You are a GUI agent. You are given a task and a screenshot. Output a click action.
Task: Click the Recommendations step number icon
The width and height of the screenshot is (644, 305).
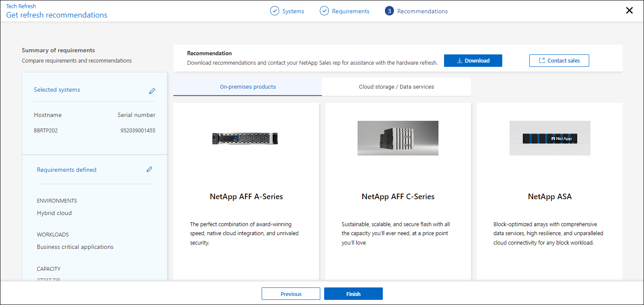pos(389,11)
